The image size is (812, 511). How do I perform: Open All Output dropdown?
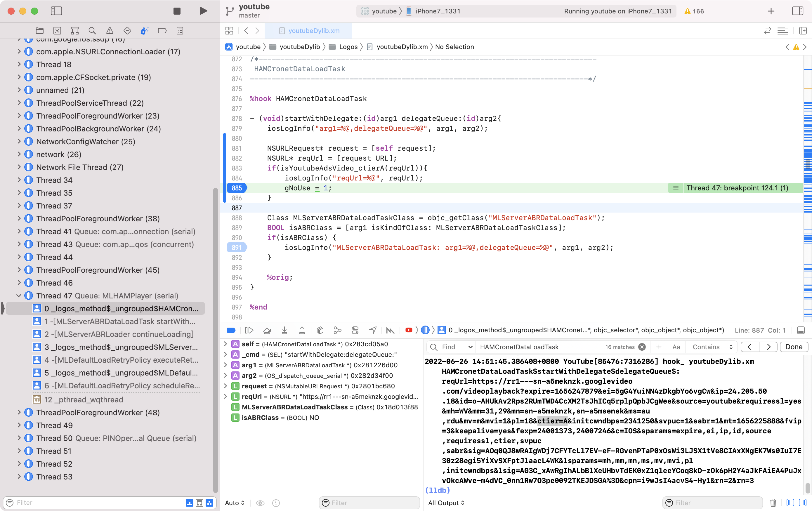pos(446,503)
